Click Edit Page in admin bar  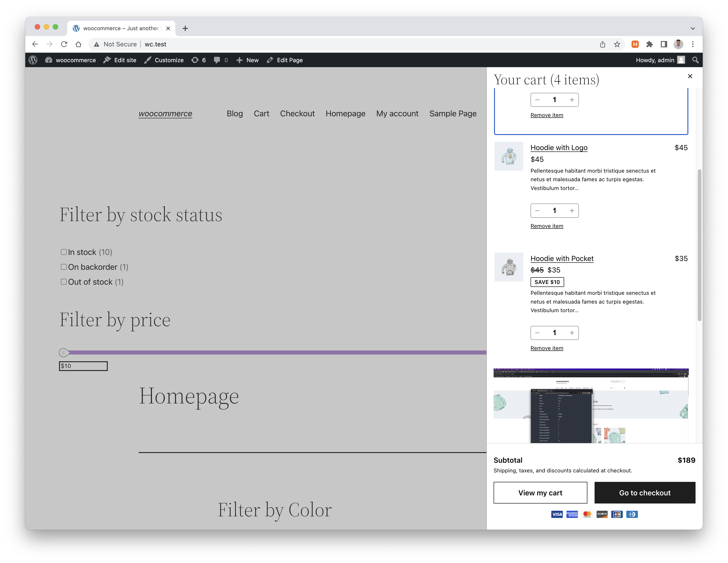tap(285, 60)
